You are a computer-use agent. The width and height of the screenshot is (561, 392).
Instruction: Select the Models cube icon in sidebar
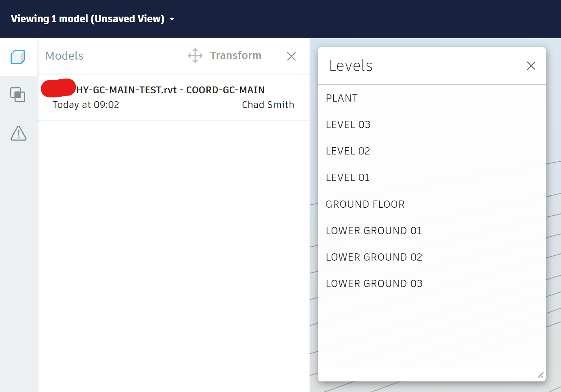[x=19, y=57]
